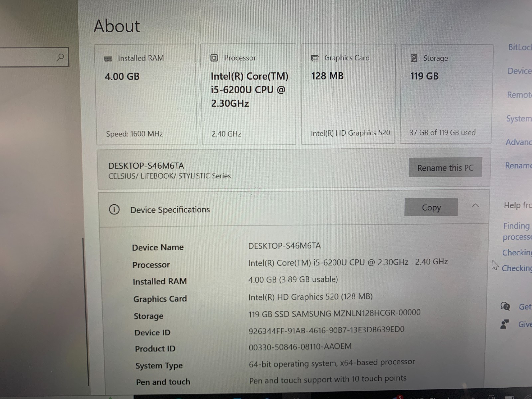Click the Processor chip icon

[214, 58]
